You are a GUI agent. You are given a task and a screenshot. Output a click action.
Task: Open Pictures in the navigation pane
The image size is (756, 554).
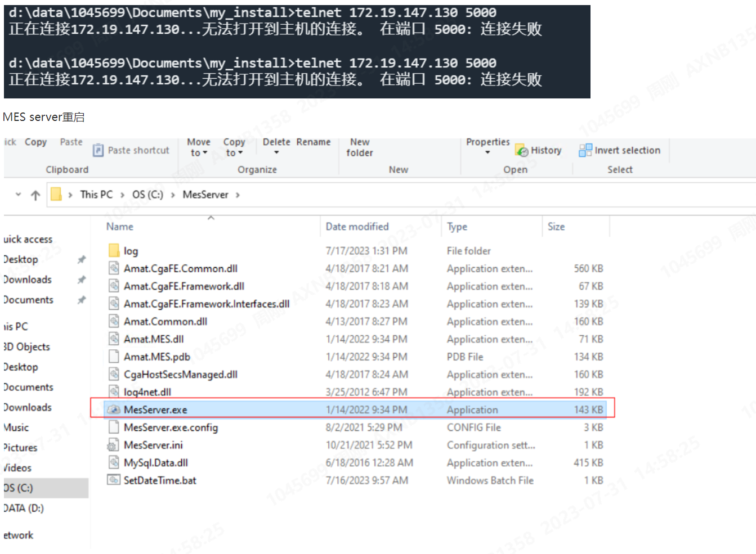(20, 448)
